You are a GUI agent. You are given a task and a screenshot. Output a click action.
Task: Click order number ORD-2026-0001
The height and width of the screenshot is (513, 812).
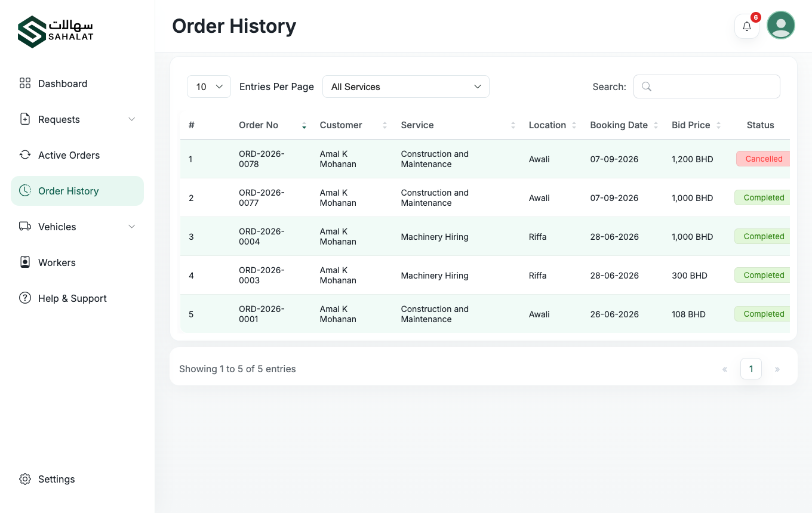tap(262, 314)
